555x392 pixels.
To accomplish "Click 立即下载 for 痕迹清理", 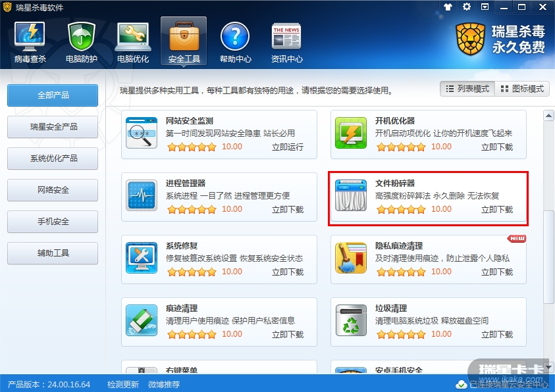I will point(288,334).
